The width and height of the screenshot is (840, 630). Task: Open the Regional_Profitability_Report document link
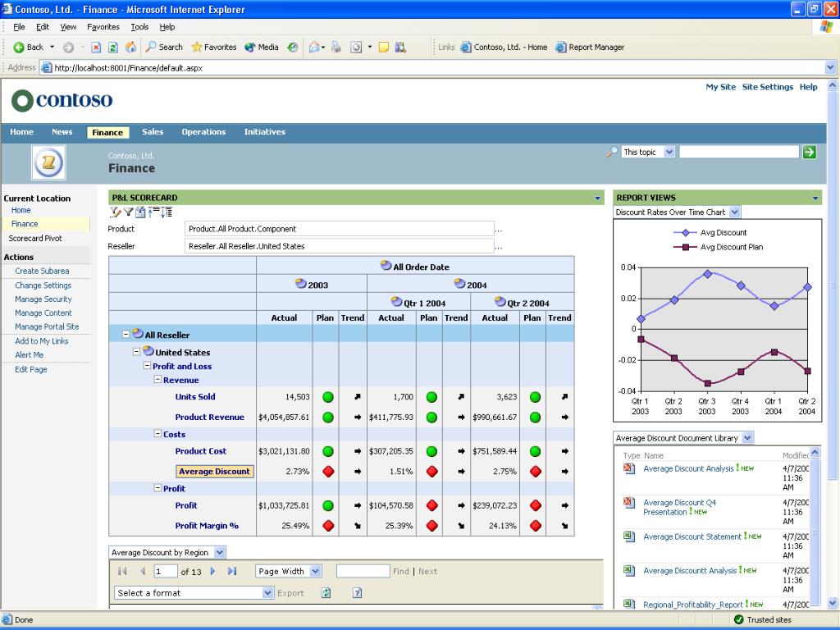pyautogui.click(x=692, y=605)
